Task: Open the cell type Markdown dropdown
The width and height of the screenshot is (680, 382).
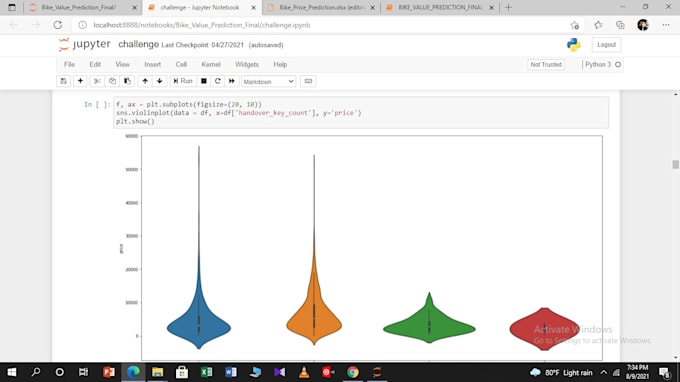Action: coord(268,82)
